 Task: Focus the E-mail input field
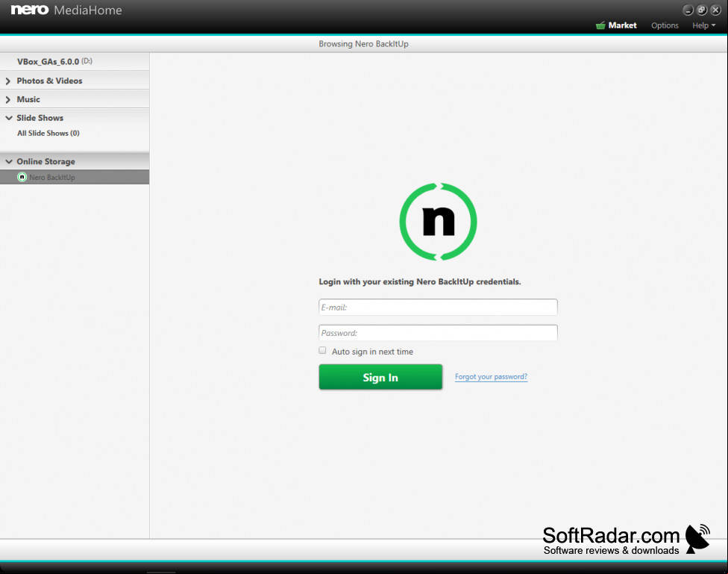point(438,308)
